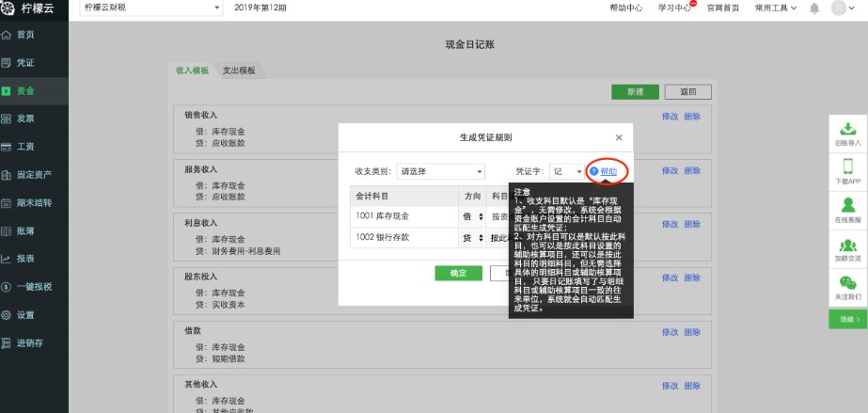Screen dimensions: 868x413
Task: Click 删除 for 其他收入 template
Action: coord(692,386)
